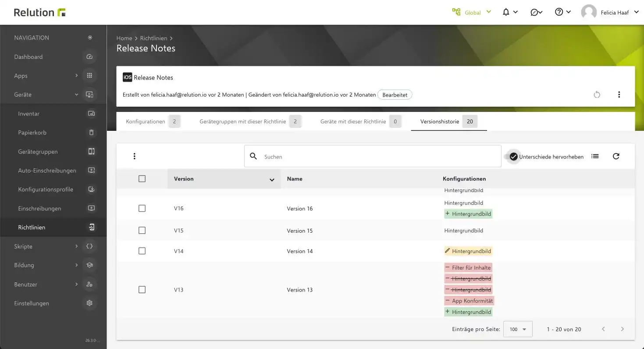Click the Richtlinien icon in sidebar
The image size is (644, 349).
pyautogui.click(x=91, y=227)
